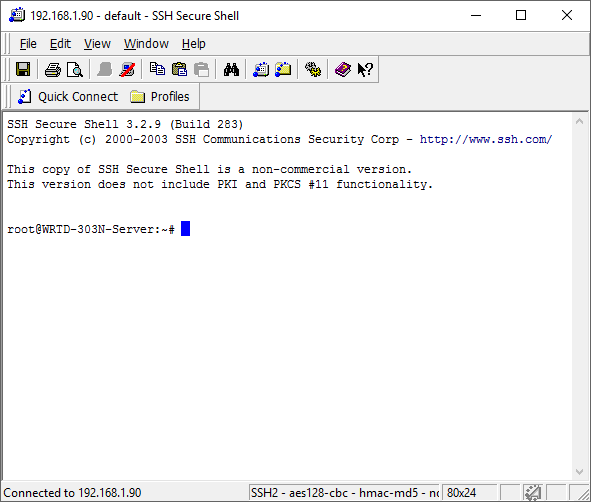Open New File Transfer Window icon
Viewport: 591px width, 502px height.
pyautogui.click(x=283, y=70)
